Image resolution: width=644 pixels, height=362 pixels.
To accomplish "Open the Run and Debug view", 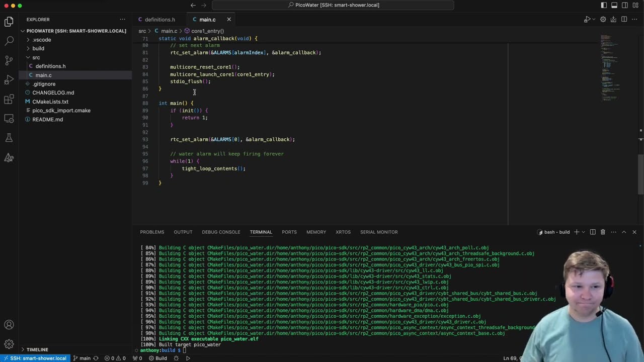I will coord(9,80).
